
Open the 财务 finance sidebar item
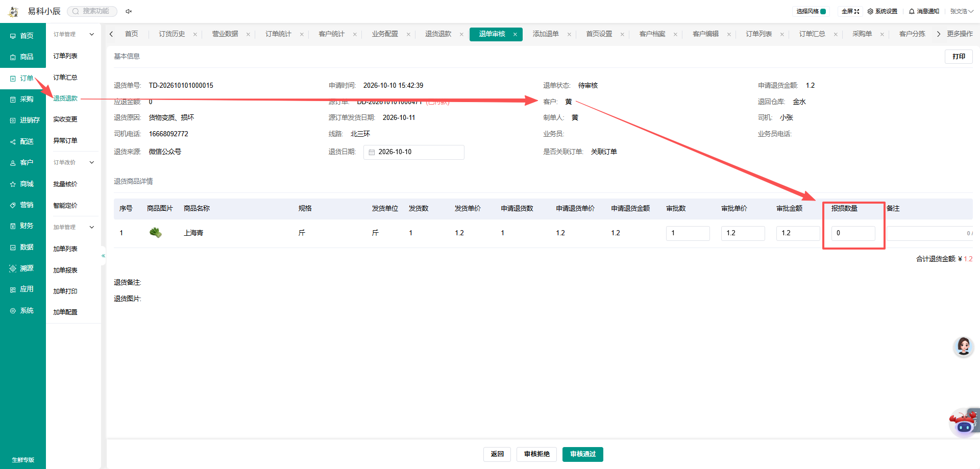coord(22,226)
